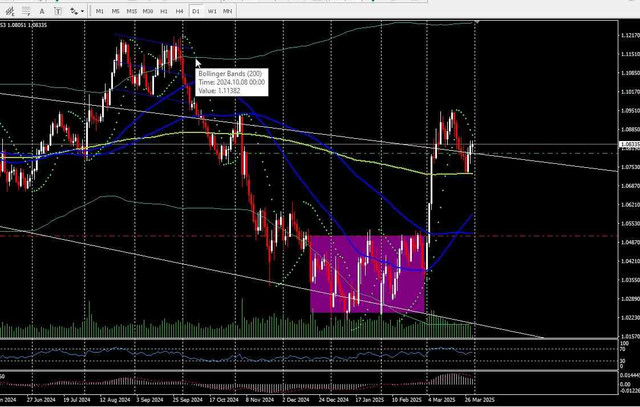Select the Text (A) drawing tool
The image size is (640, 407).
coord(42,11)
